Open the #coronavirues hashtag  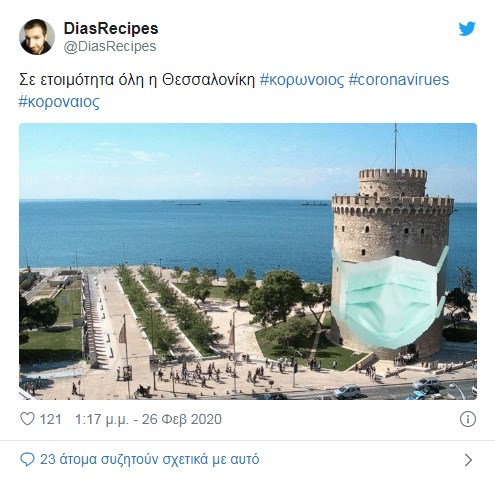399,80
